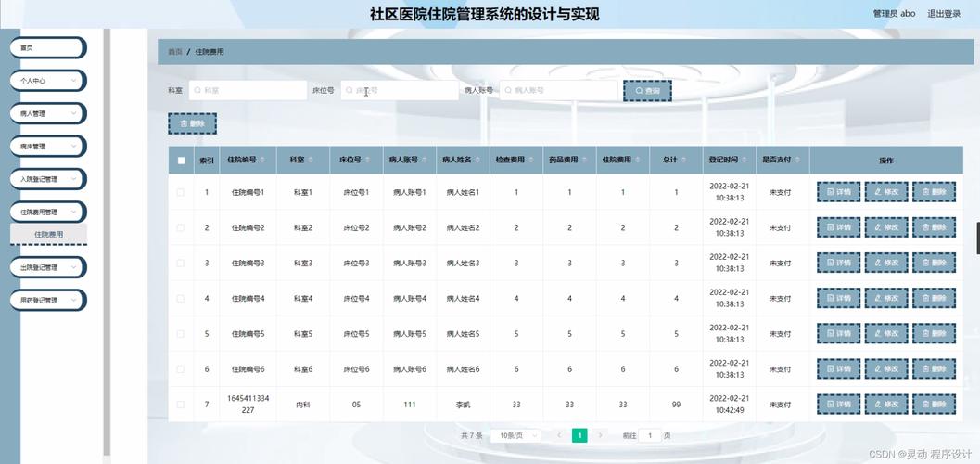Expand 病床管理 sidebar menu

coord(48,147)
